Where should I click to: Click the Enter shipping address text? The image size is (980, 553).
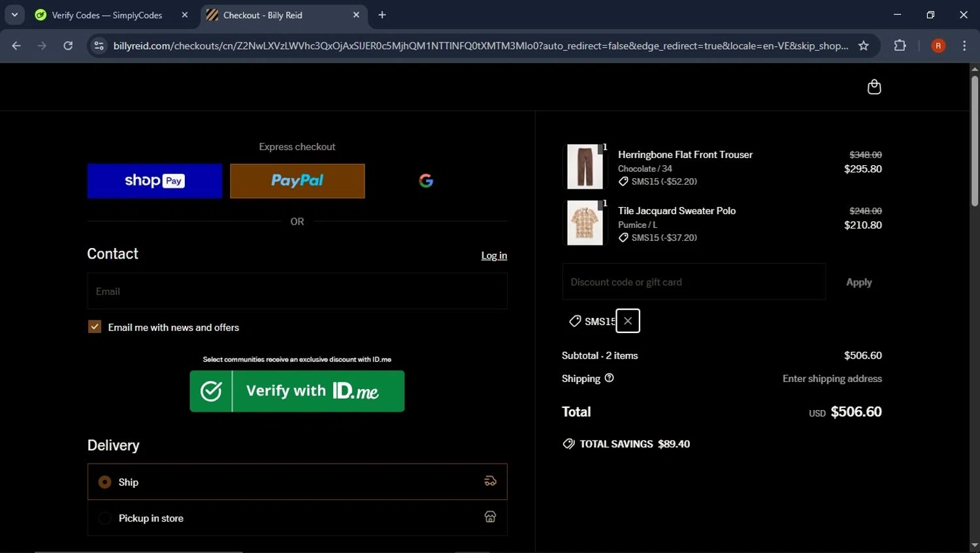[832, 379]
